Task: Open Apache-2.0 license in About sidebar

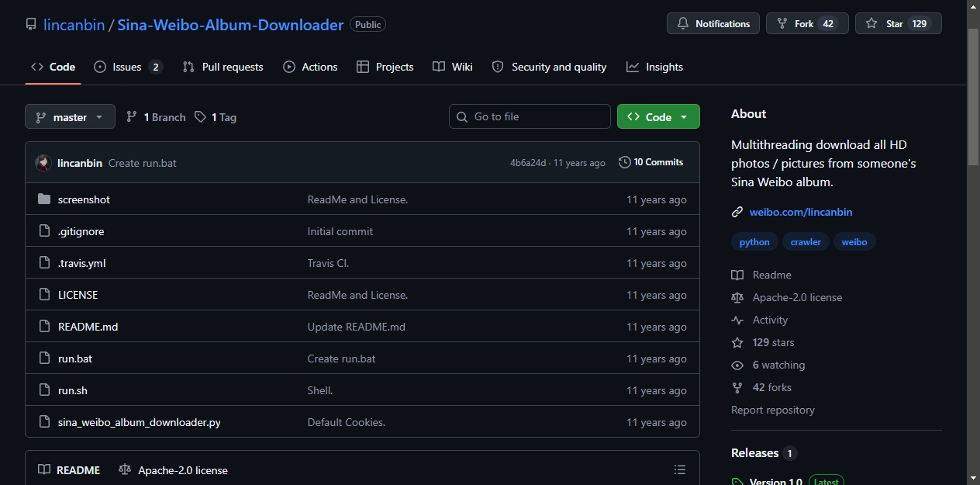Action: 786,297
